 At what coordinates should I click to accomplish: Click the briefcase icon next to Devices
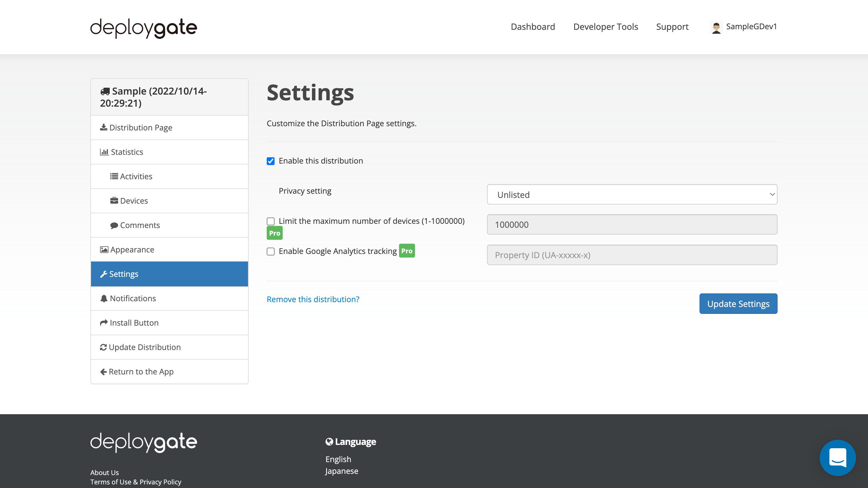(x=115, y=200)
